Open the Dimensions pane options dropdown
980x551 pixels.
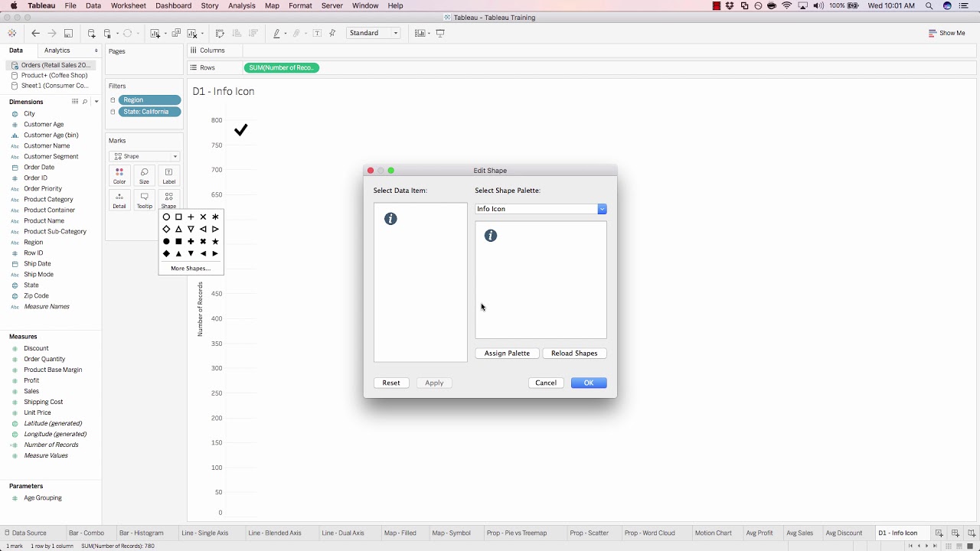(95, 100)
